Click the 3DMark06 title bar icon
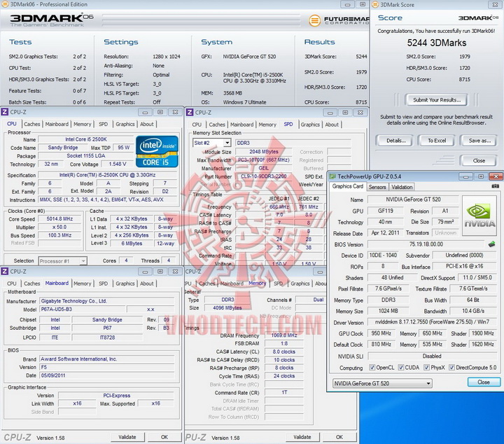This screenshot has width=504, height=444. 5,4
